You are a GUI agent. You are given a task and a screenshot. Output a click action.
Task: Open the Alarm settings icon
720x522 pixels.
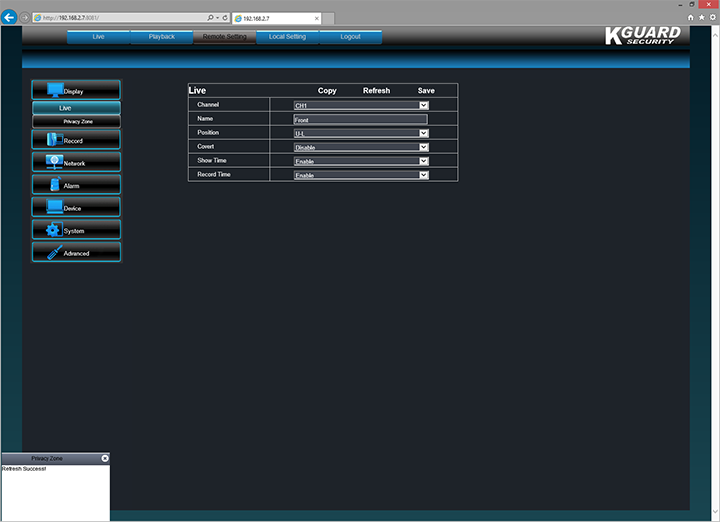(55, 185)
